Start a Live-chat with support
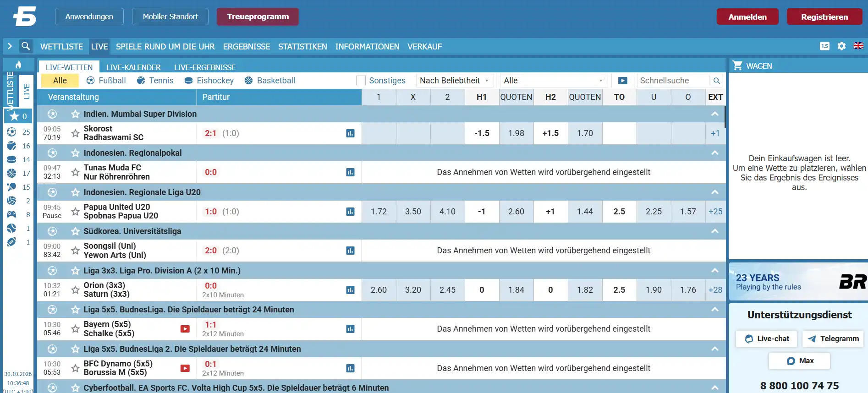Viewport: 868px width, 393px height. coord(767,339)
